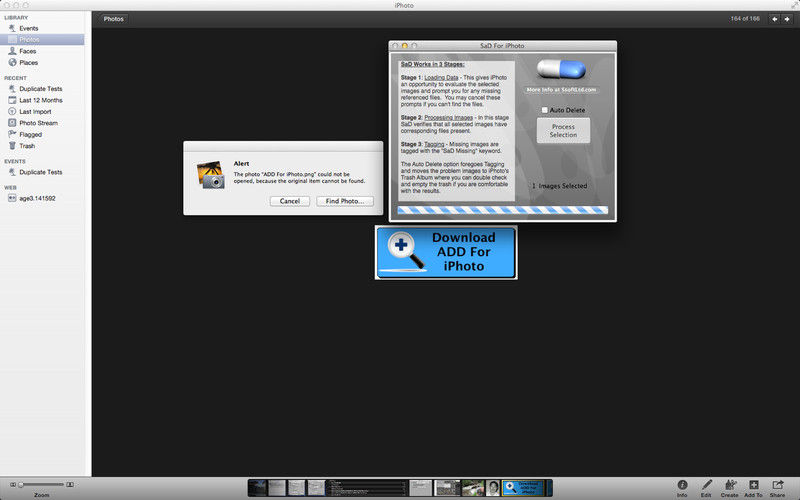Select the first dark thumbnail in filmstrip
The image size is (800, 500).
[258, 488]
